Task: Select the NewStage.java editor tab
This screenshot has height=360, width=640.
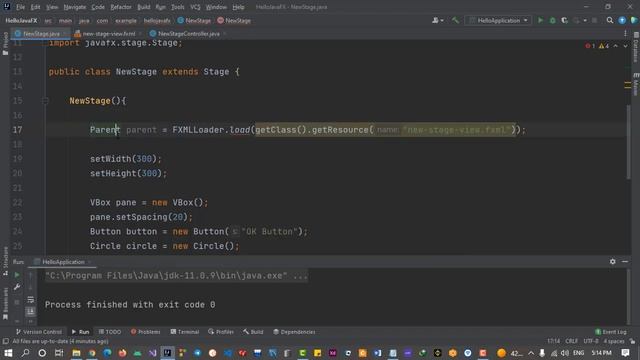Action: 41,33
